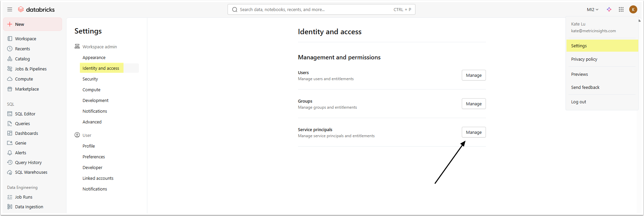
Task: Click the New button
Action: click(33, 24)
